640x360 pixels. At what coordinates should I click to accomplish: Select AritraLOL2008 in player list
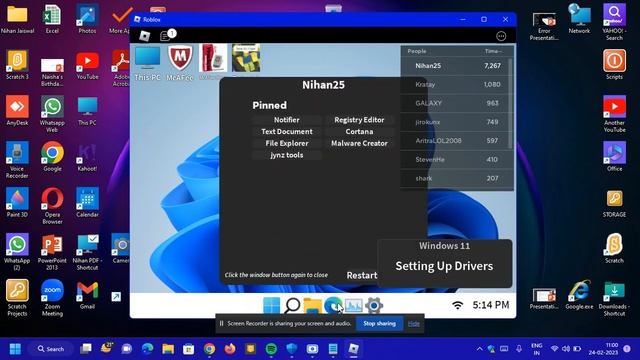455,141
